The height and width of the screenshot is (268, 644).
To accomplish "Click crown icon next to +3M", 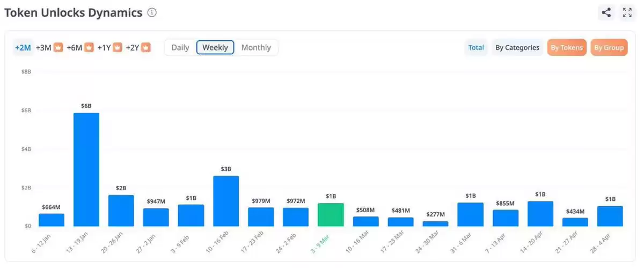I will 58,47.
